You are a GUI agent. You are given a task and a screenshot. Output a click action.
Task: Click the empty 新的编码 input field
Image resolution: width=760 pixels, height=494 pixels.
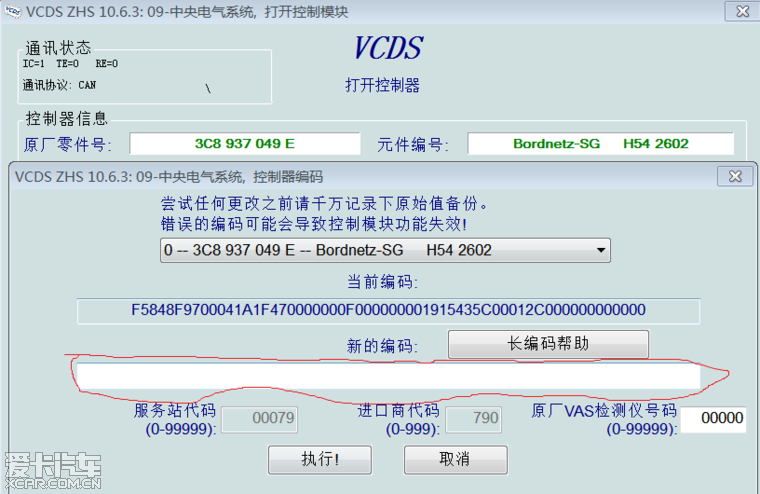click(388, 376)
